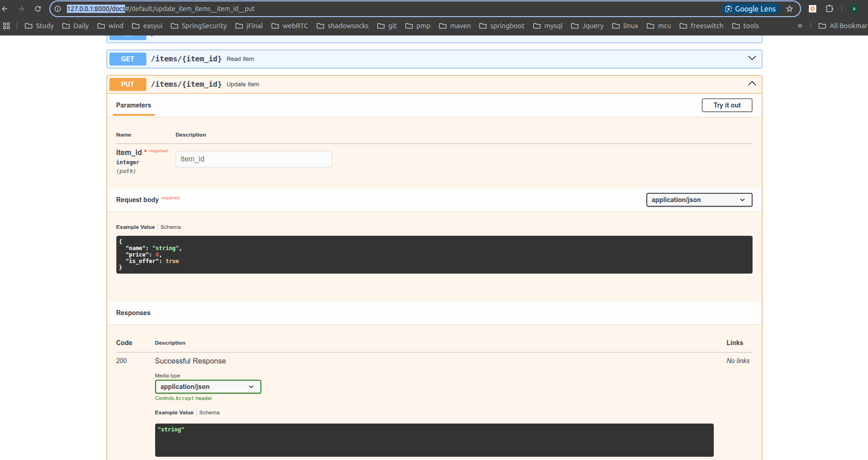Image resolution: width=868 pixels, height=460 pixels.
Task: Open response media type dropdown
Action: (208, 387)
